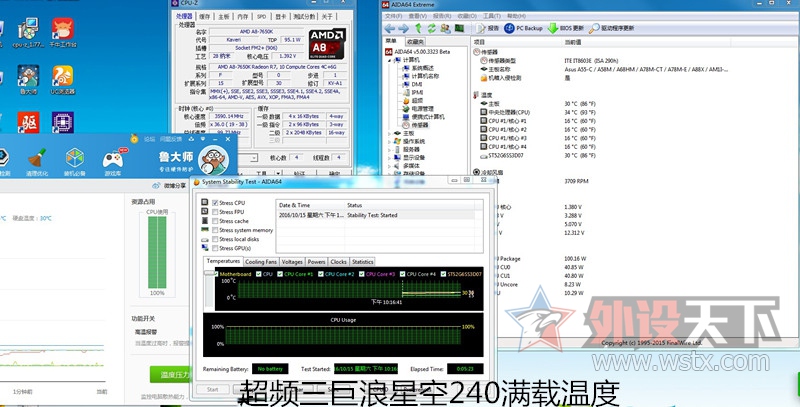Screen dimensions: 800x407
Task: Click the AIDA64 green Up arrow icon
Action: 418,29
